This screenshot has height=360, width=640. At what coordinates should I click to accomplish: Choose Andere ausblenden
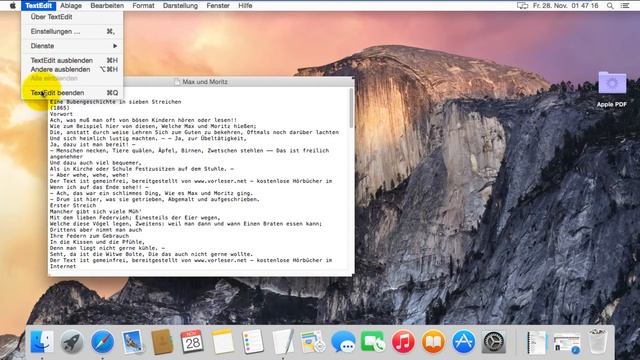click(x=72, y=69)
